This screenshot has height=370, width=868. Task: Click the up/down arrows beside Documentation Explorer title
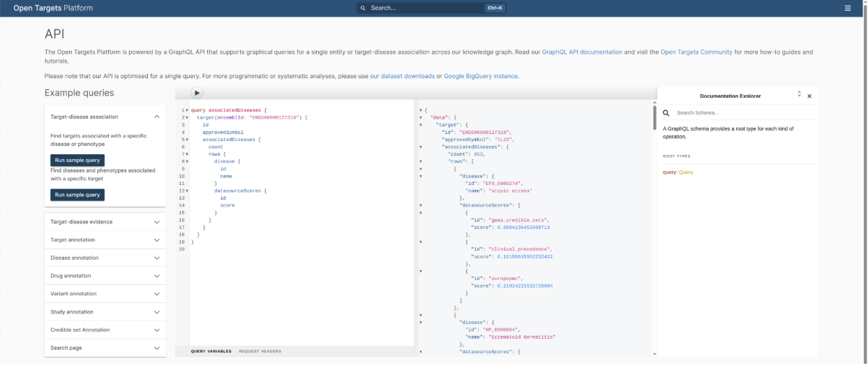[800, 94]
